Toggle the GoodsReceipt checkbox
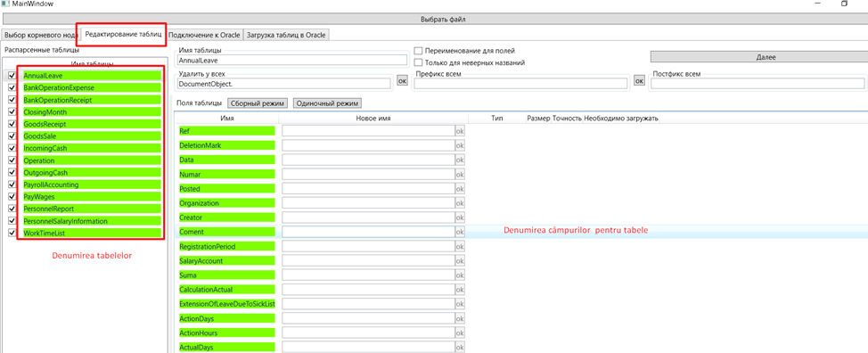868x353 pixels. pos(12,124)
